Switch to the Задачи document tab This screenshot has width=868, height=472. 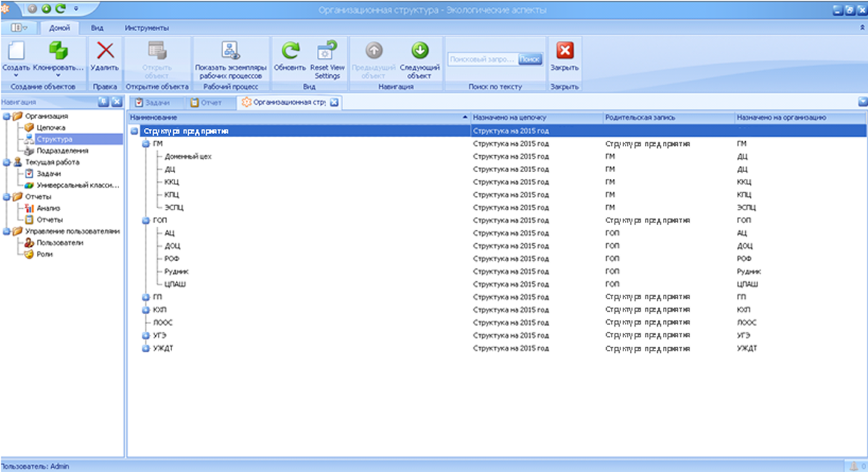click(156, 102)
